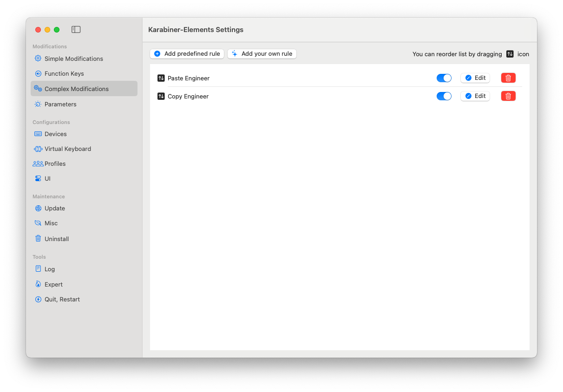Screen dimensions: 563x392
Task: Edit the Paste Engineer rule
Action: (x=475, y=78)
